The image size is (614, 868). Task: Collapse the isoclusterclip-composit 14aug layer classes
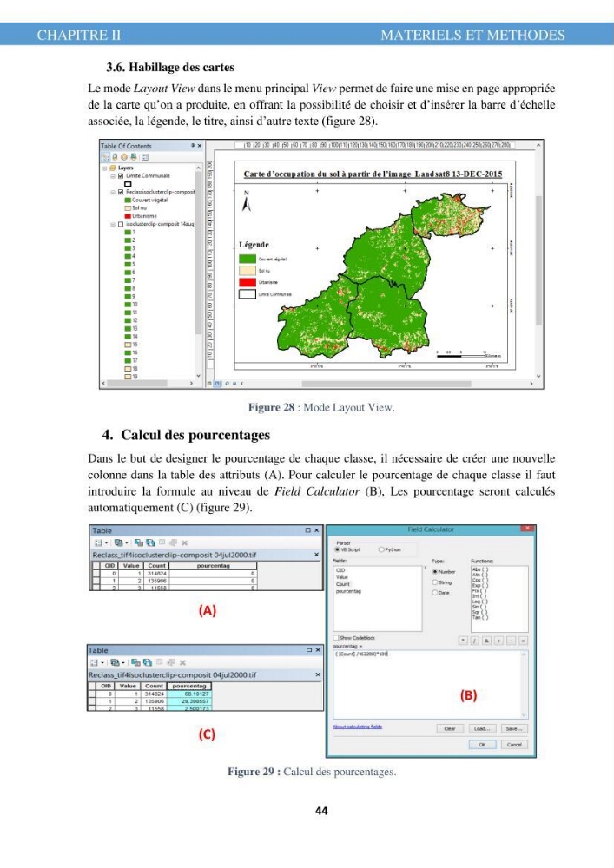coord(113,224)
